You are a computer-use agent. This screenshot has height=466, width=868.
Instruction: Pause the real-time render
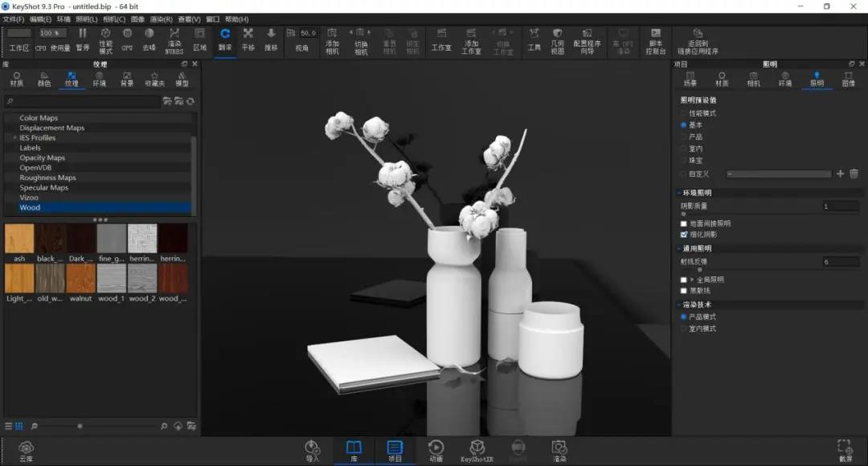[x=83, y=40]
